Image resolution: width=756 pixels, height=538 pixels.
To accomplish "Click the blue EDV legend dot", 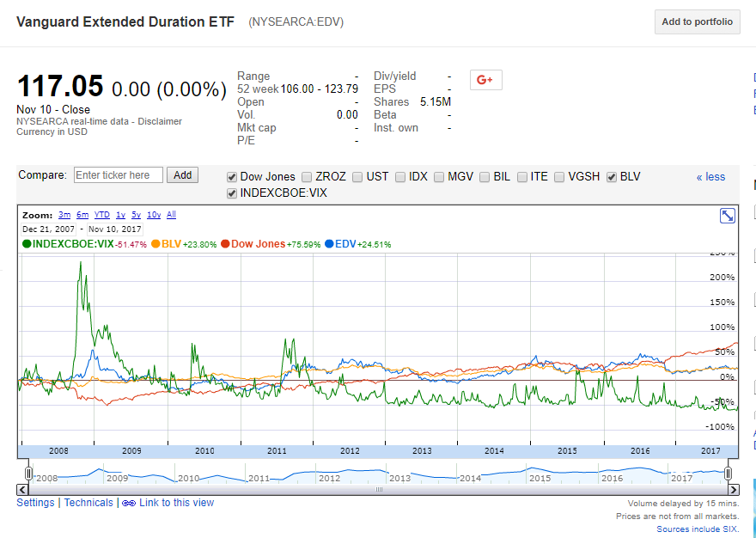I will (329, 244).
